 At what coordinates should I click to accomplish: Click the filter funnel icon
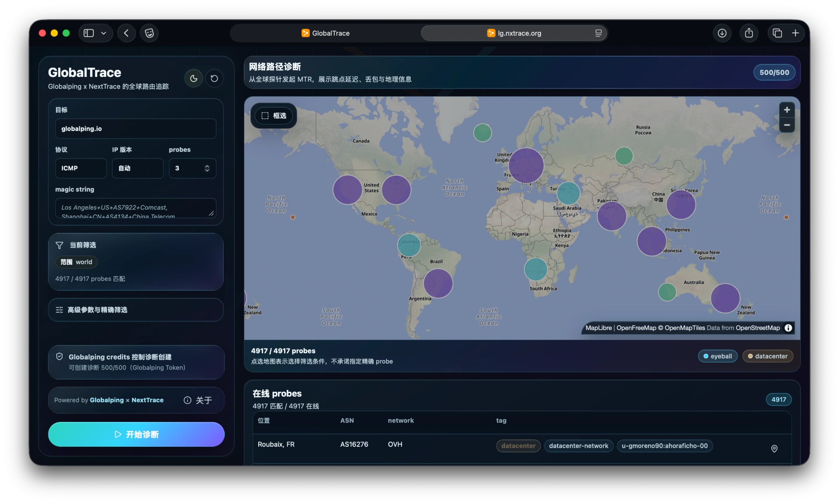click(59, 245)
